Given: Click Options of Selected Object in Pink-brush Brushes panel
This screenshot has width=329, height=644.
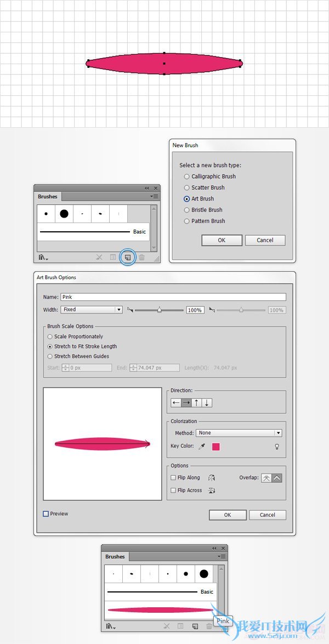Looking at the screenshot, I should click(180, 626).
